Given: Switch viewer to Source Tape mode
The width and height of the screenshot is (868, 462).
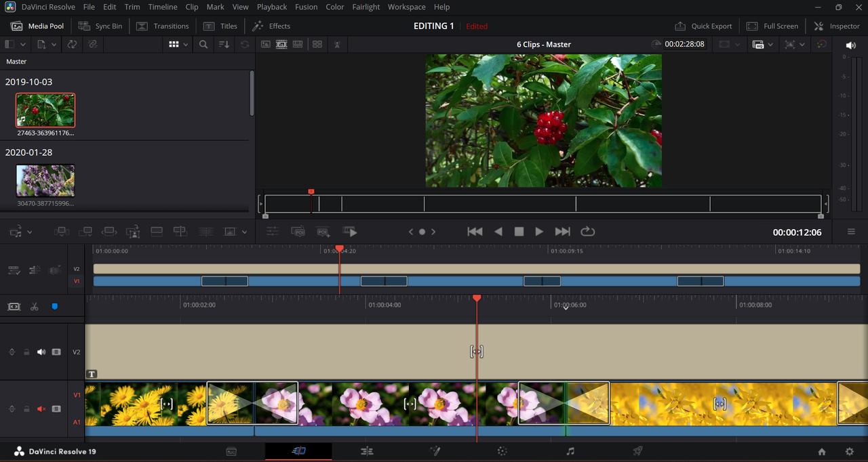Looking at the screenshot, I should (281, 44).
